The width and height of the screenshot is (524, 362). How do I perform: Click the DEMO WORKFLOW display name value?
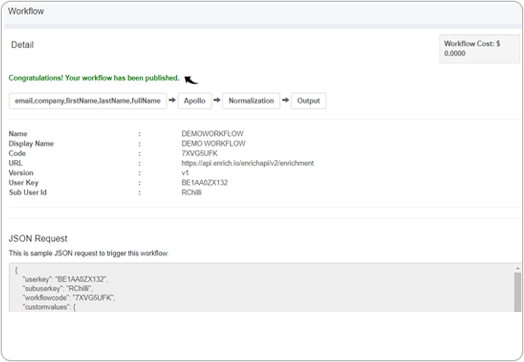pyautogui.click(x=213, y=144)
